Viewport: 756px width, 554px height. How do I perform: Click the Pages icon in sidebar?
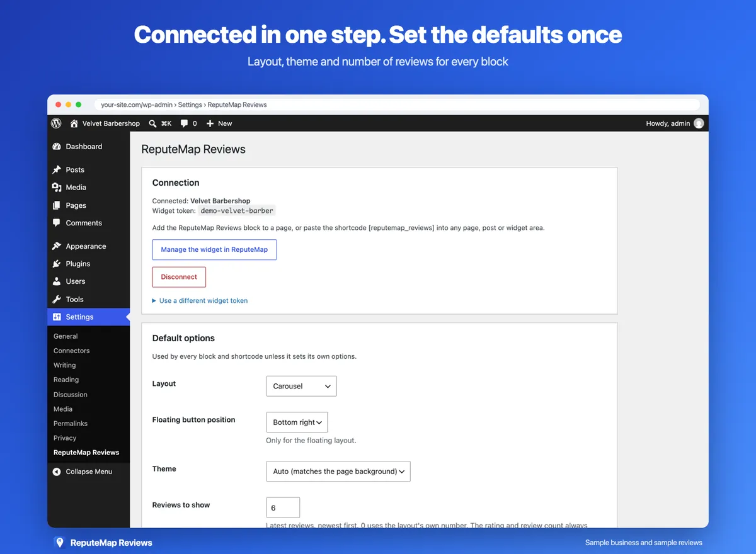coord(57,205)
